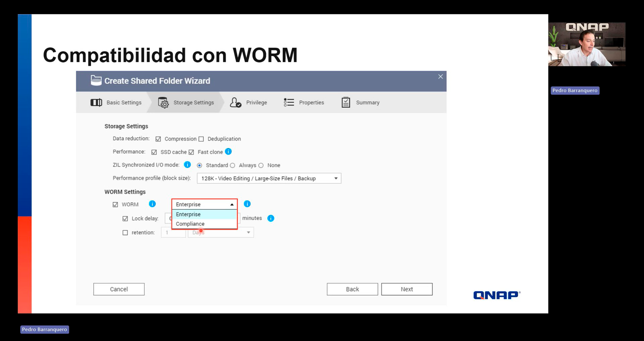Click the Storage Settings gear icon
644x341 pixels.
[x=163, y=103]
